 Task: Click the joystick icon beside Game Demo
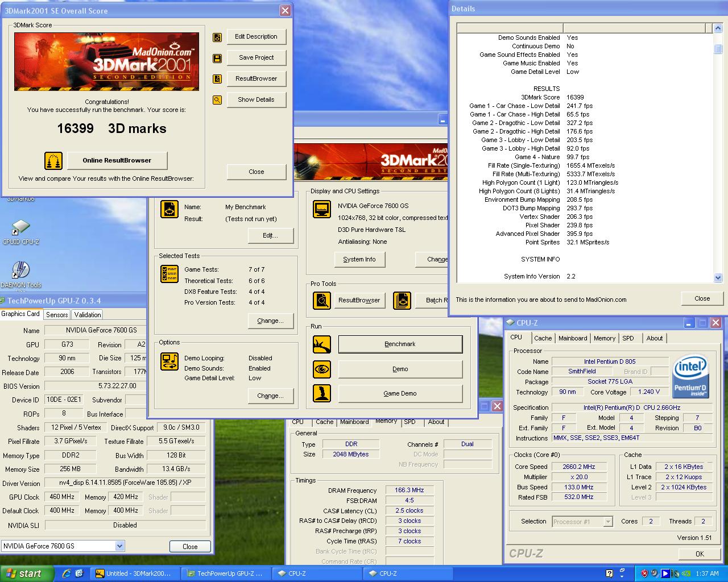click(x=322, y=393)
